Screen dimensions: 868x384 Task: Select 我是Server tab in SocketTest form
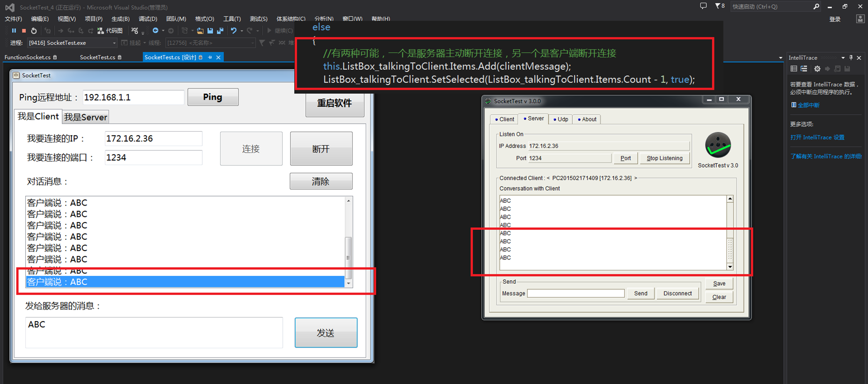86,117
